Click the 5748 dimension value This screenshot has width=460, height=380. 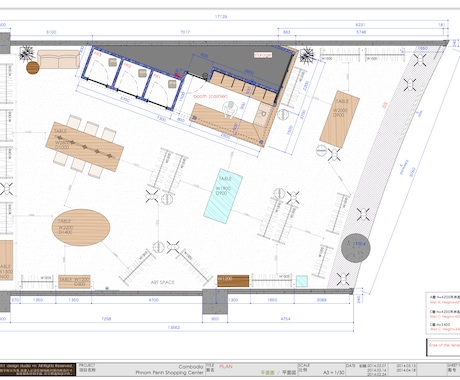point(361,32)
